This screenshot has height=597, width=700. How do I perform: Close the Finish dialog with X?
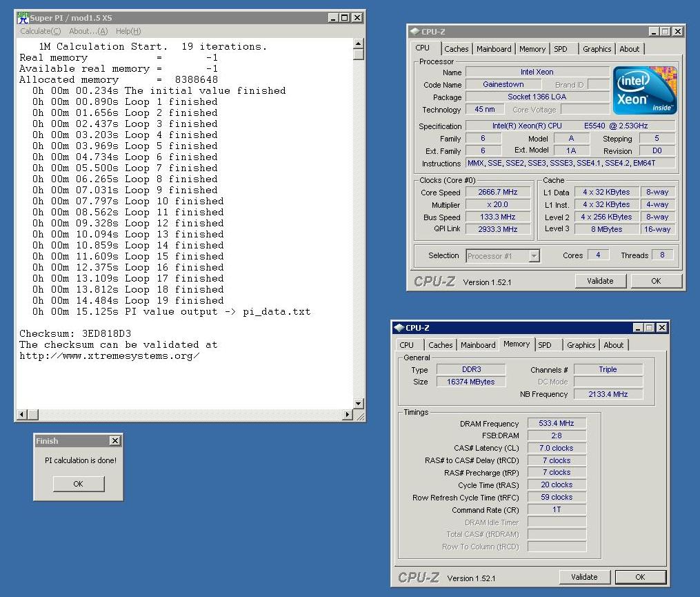coord(114,440)
